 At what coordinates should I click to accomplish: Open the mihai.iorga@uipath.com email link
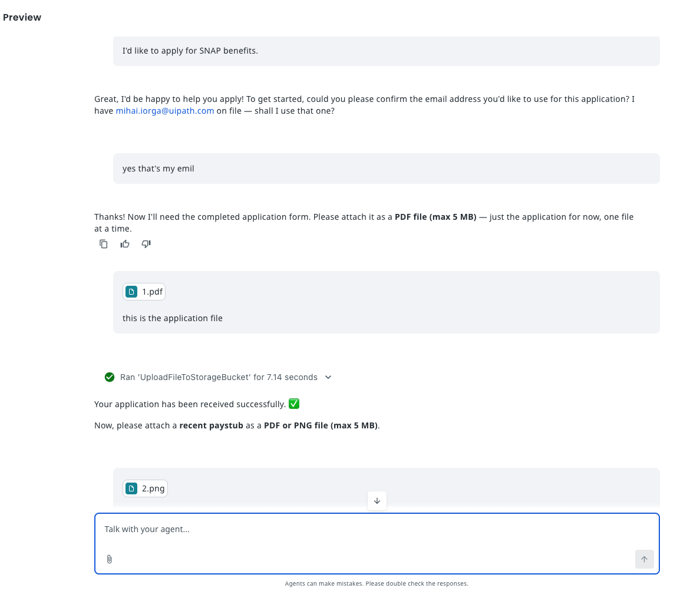pyautogui.click(x=165, y=111)
